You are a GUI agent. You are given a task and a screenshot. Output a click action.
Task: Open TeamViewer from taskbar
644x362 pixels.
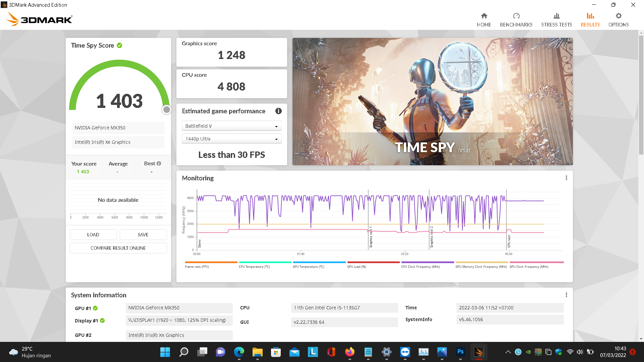click(x=405, y=352)
